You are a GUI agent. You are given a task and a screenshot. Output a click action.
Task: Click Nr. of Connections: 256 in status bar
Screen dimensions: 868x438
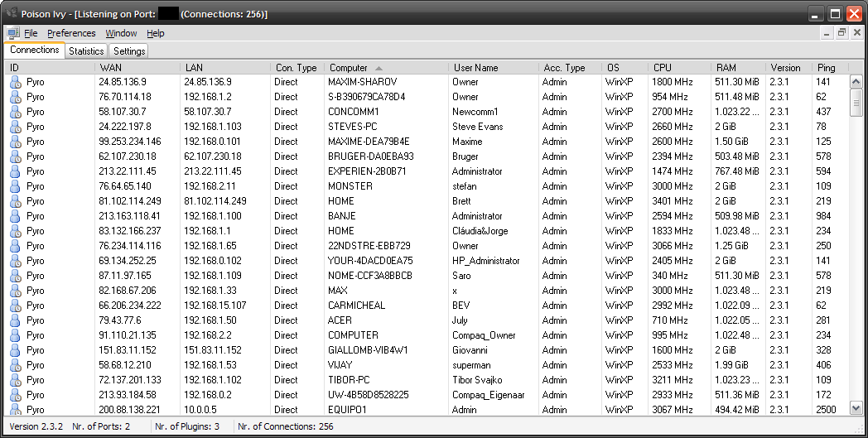click(286, 427)
